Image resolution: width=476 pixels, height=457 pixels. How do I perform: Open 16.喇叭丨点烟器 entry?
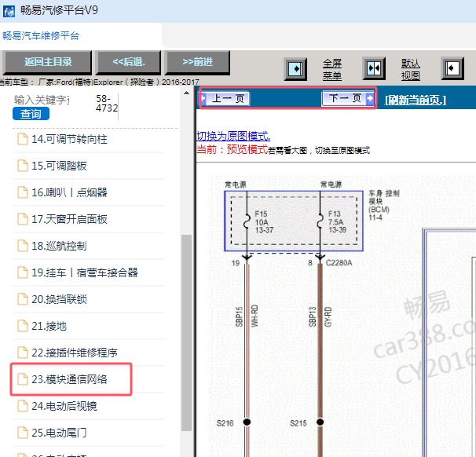point(70,192)
